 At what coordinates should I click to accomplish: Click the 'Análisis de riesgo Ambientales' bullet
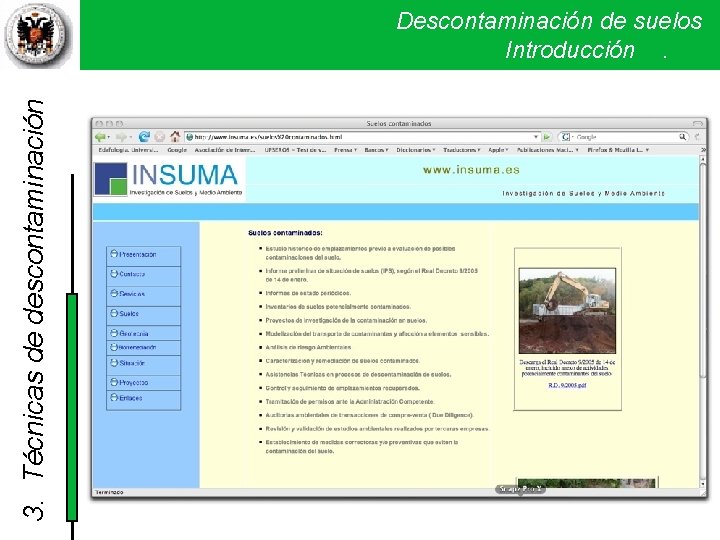(308, 347)
